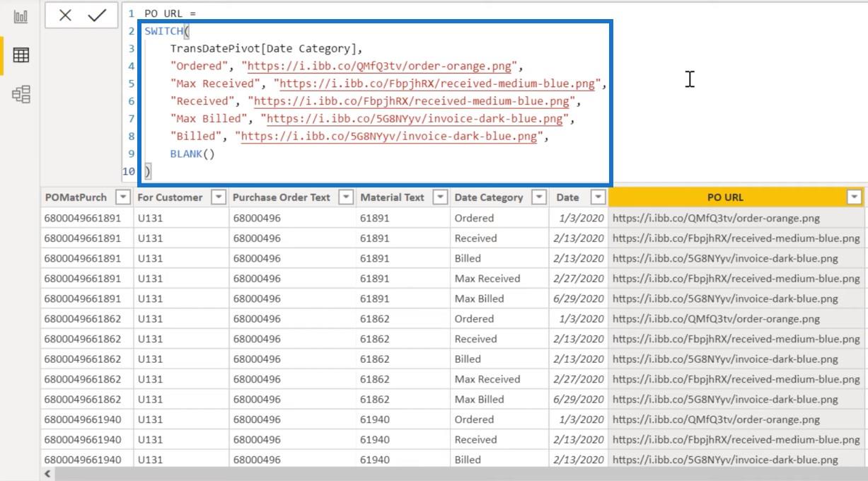Open PO URL column filter dropdown

(x=855, y=197)
